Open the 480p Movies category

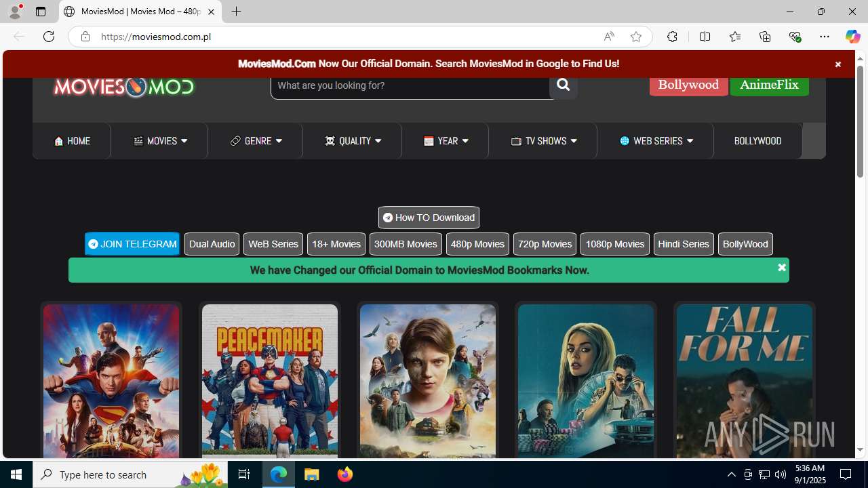tap(477, 244)
